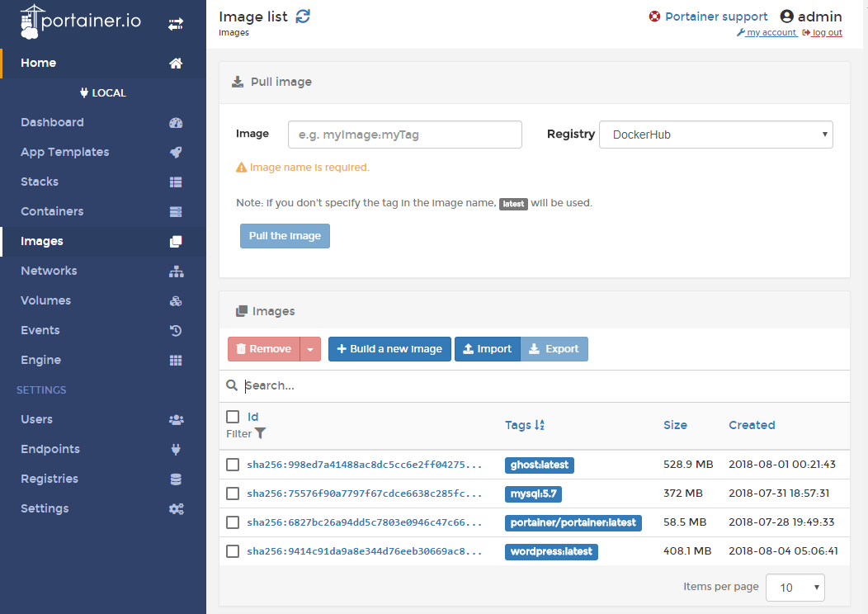
Task: Click the Registries database icon
Action: (x=176, y=479)
